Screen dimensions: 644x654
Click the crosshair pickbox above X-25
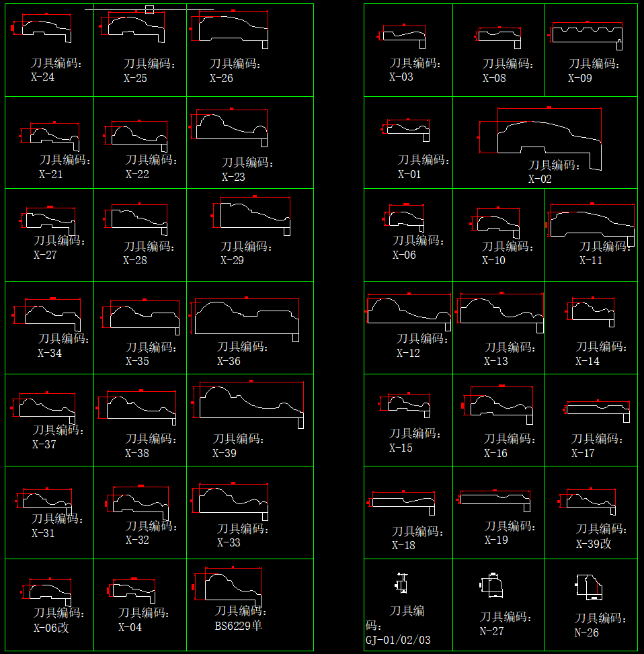[x=149, y=9]
